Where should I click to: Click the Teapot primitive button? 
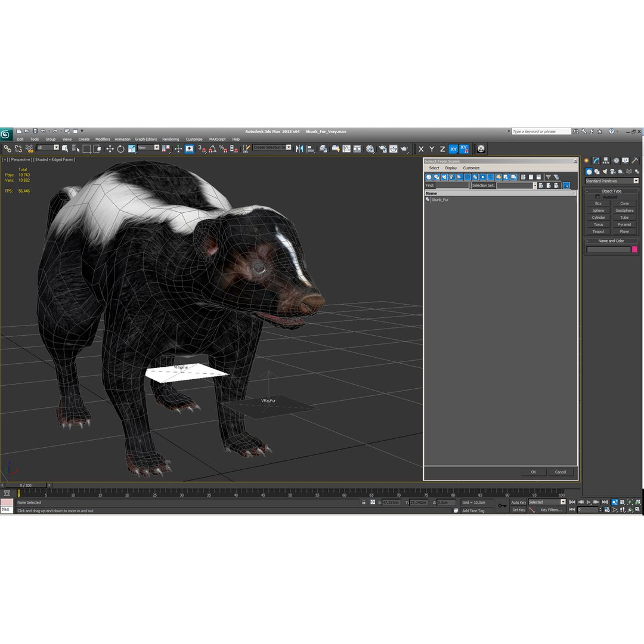(598, 231)
